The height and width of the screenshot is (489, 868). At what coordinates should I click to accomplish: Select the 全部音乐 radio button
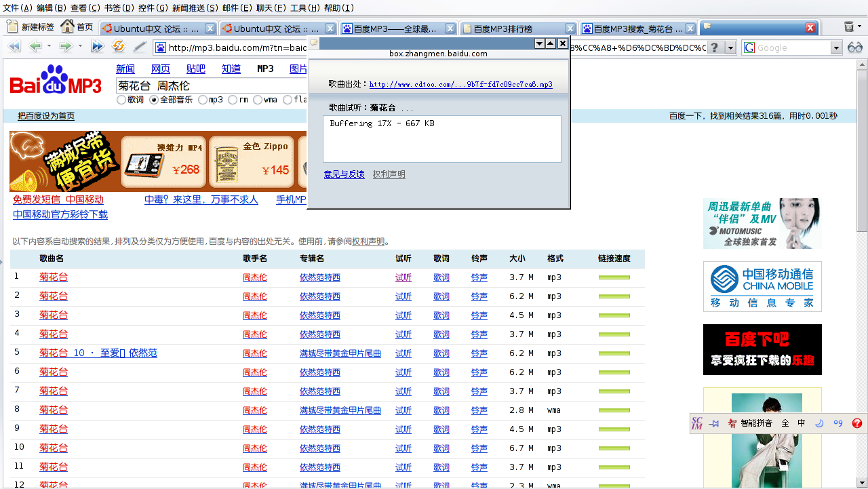click(x=154, y=100)
